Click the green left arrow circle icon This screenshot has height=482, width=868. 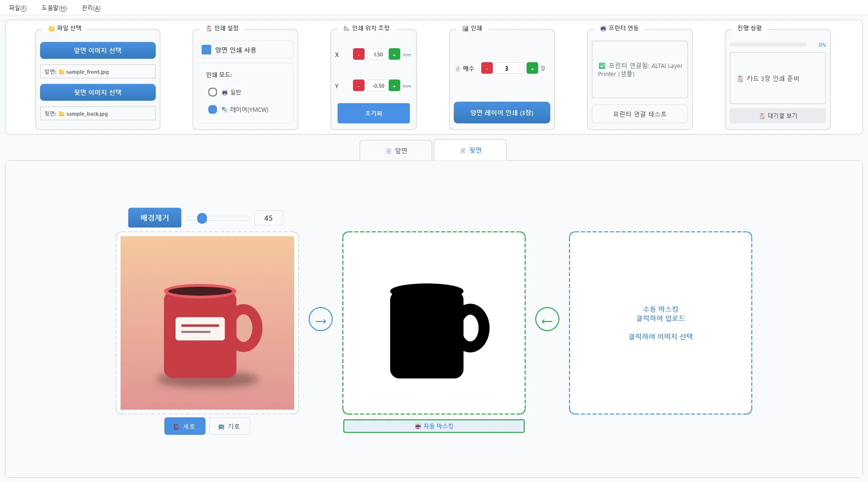tap(547, 319)
